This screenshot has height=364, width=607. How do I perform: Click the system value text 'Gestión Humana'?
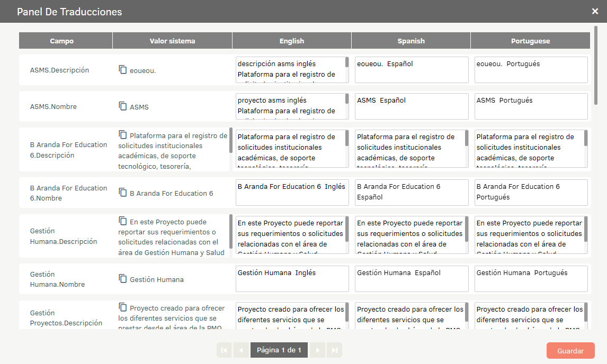[157, 279]
